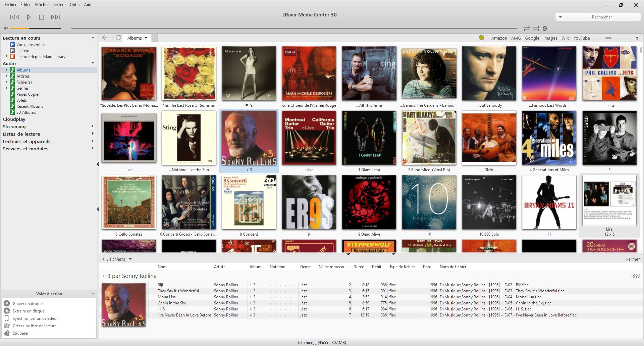Open the Albums view dropdown
The height and width of the screenshot is (346, 644).
pos(137,38)
